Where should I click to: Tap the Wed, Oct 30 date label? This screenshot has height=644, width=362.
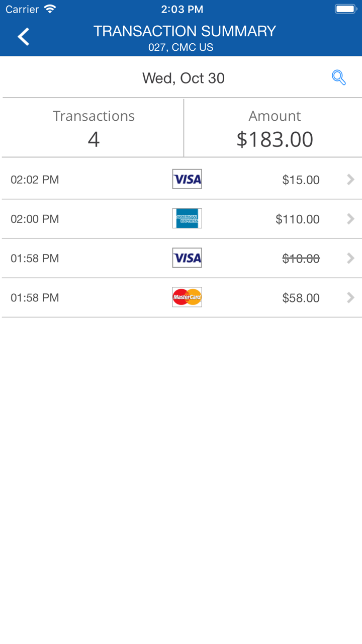[183, 78]
